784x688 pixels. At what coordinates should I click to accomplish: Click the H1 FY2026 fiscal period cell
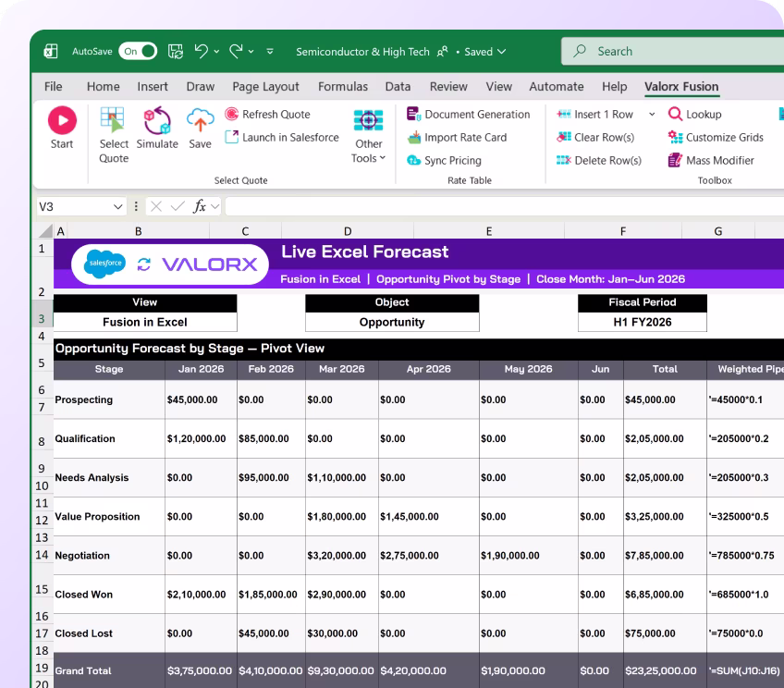tap(642, 322)
